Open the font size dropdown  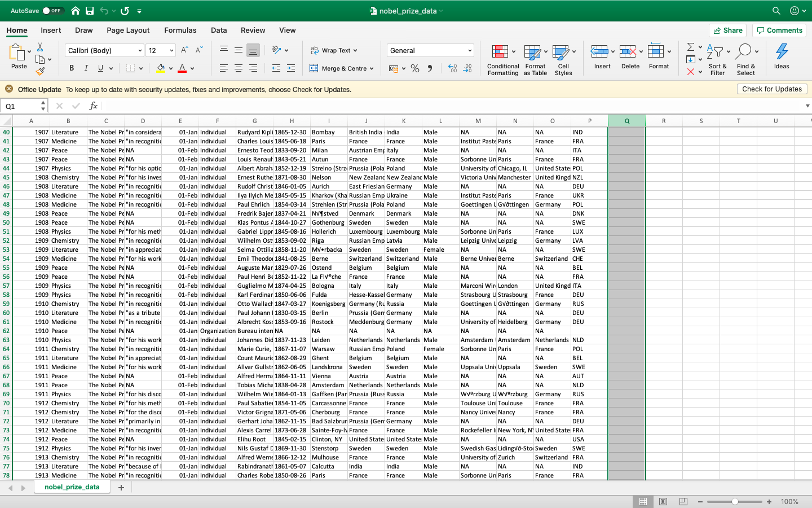point(170,50)
